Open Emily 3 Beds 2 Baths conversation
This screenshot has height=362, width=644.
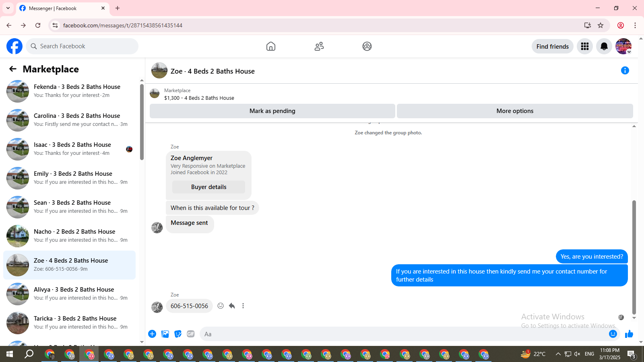(69, 178)
